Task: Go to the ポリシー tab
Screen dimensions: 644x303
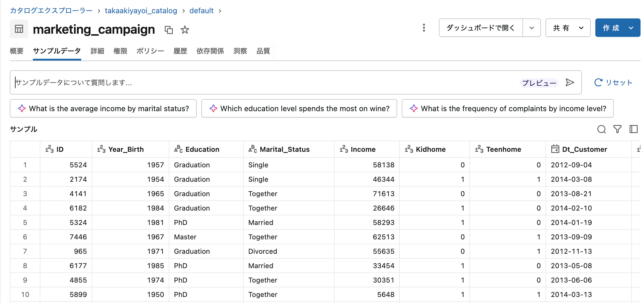Action: [150, 51]
